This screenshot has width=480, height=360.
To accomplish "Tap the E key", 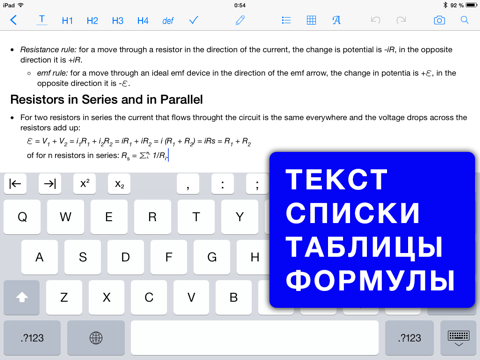I will pyautogui.click(x=109, y=217).
